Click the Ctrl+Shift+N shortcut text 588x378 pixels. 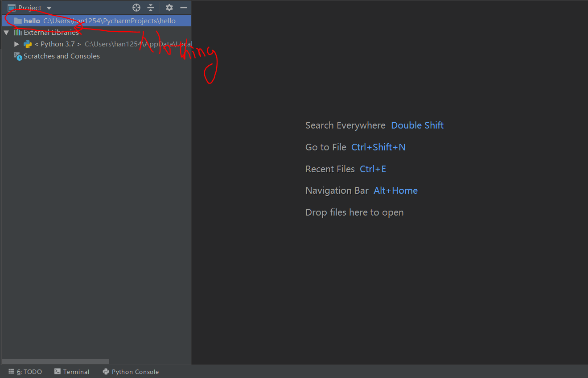click(378, 147)
